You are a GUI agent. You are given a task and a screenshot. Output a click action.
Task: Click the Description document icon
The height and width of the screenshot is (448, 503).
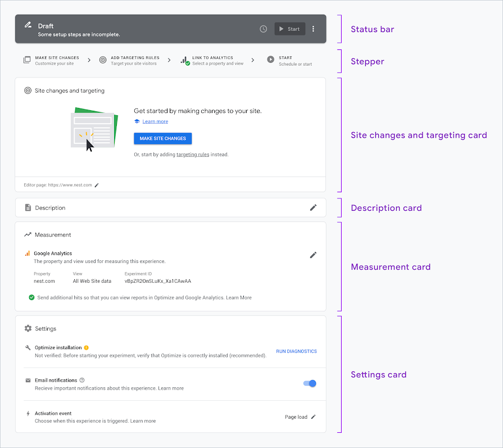pyautogui.click(x=28, y=207)
